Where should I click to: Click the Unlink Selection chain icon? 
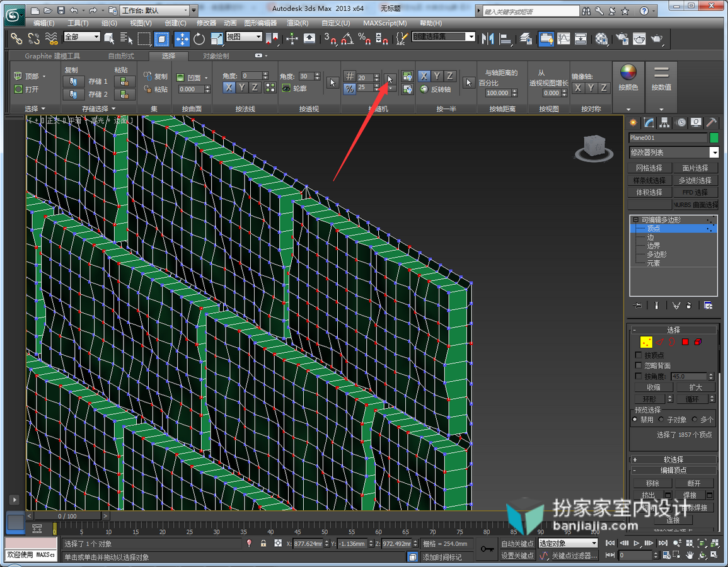[x=33, y=38]
